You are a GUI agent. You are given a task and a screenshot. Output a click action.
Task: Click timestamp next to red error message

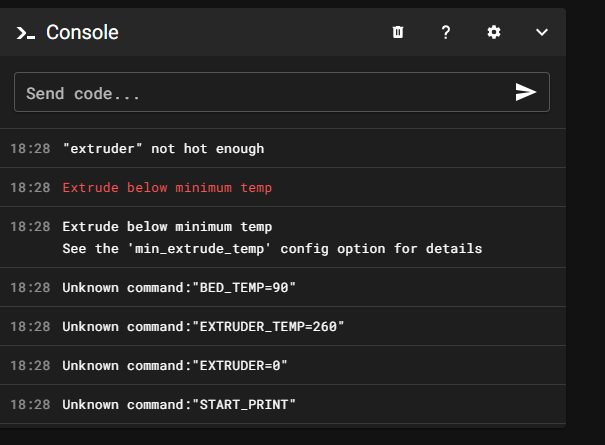tap(30, 187)
